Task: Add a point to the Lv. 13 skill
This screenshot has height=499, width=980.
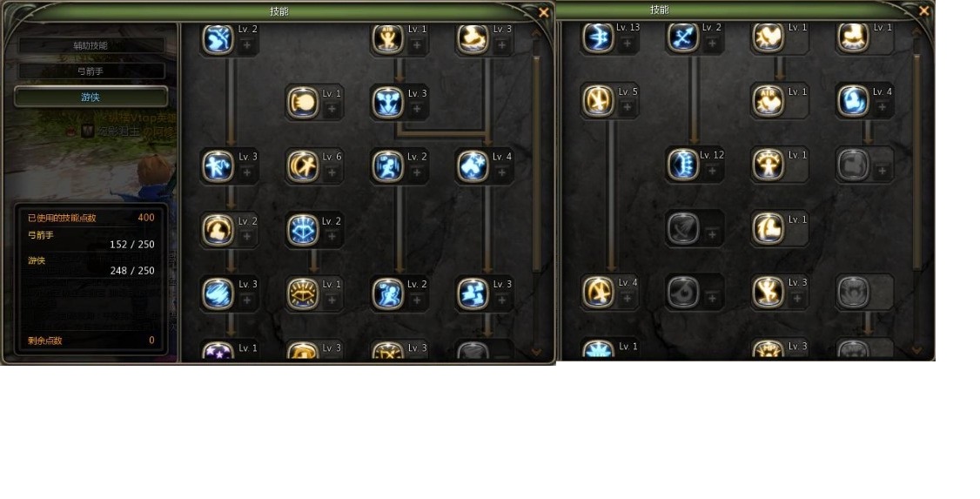Action: pos(627,44)
